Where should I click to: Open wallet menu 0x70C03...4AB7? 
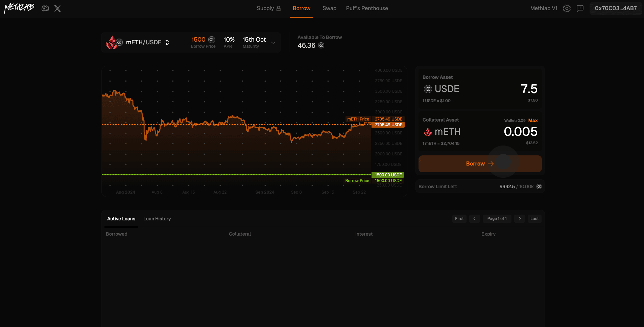[616, 8]
